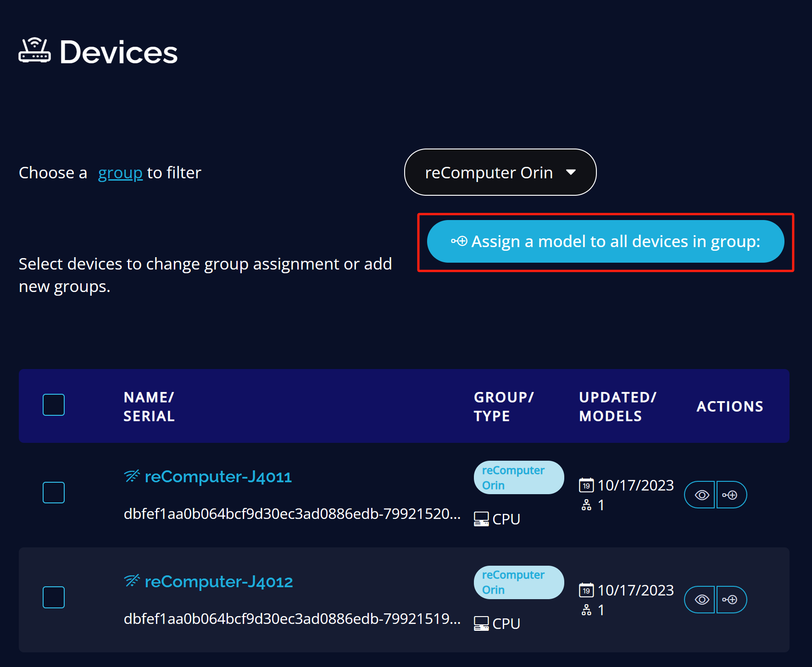Screen dimensions: 812x667
Task: Check the box for reComputer-J4012
Action: pos(54,597)
